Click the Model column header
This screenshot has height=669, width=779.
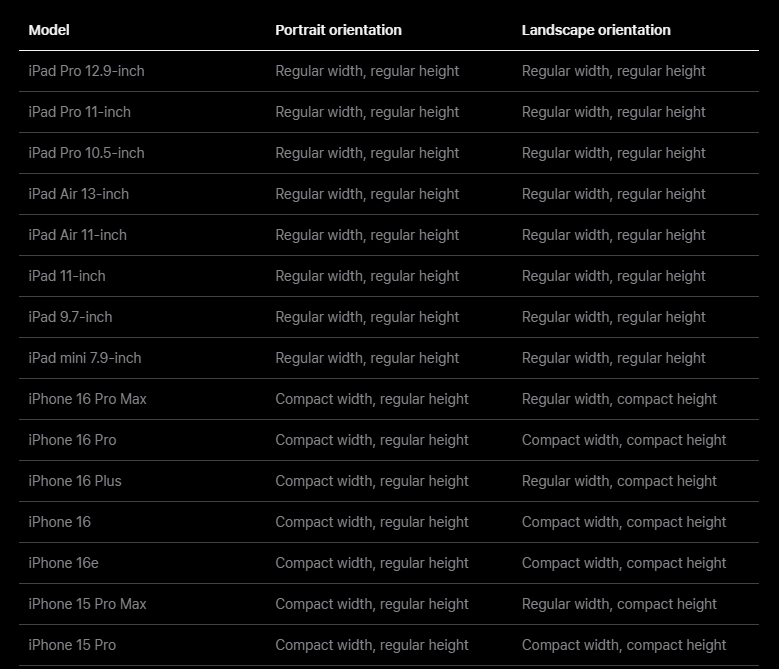pyautogui.click(x=49, y=30)
